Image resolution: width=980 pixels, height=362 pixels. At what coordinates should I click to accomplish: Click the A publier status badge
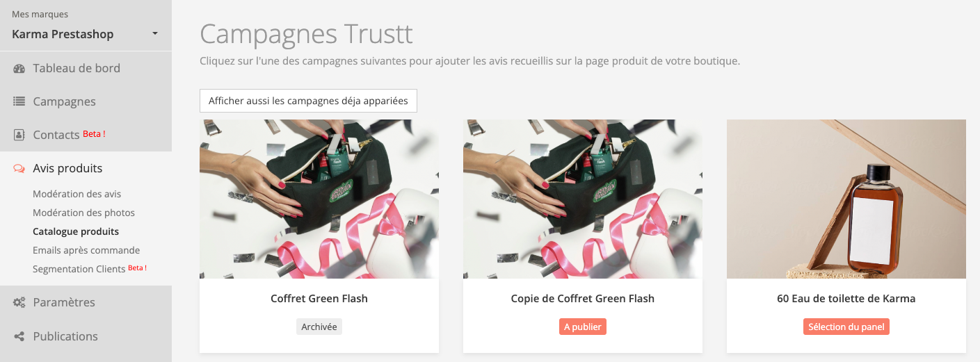(x=583, y=327)
